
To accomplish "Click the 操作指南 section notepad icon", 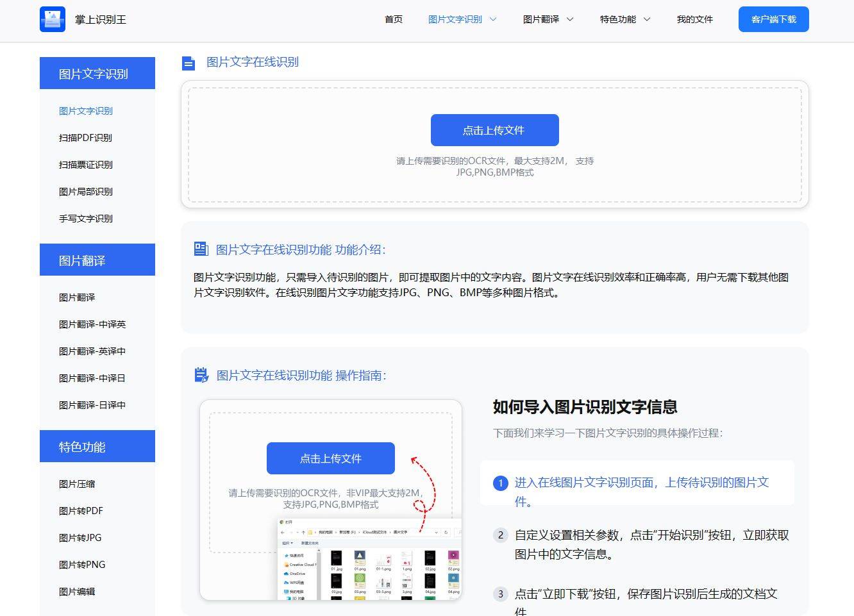I will [x=201, y=375].
